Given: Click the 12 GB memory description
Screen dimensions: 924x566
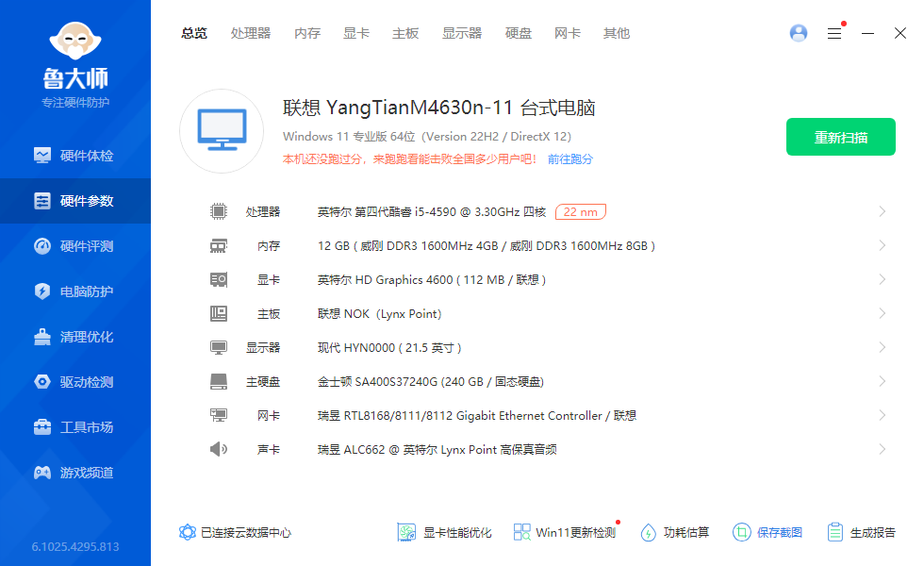Looking at the screenshot, I should point(487,246).
